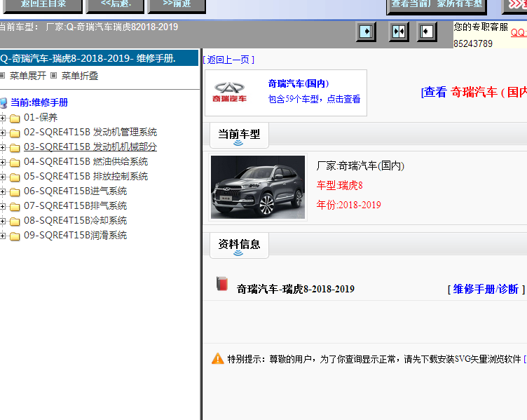This screenshot has width=527, height=420.
Task: Click the 查看 奇瑞汽车 (国内) red heading link
Action: 474,92
